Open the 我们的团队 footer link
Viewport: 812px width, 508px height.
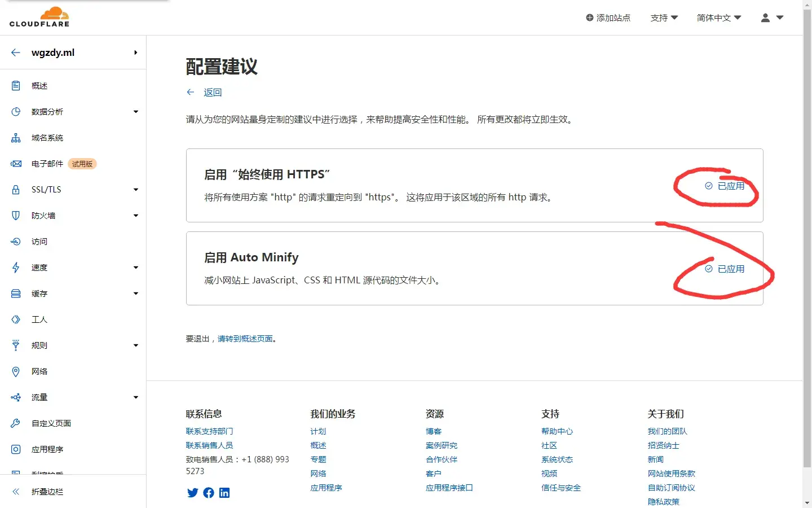tap(668, 431)
